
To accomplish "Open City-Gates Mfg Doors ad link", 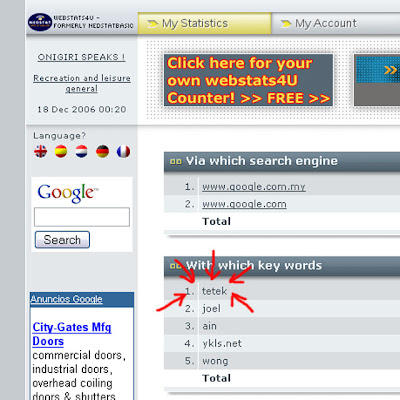I will (72, 334).
